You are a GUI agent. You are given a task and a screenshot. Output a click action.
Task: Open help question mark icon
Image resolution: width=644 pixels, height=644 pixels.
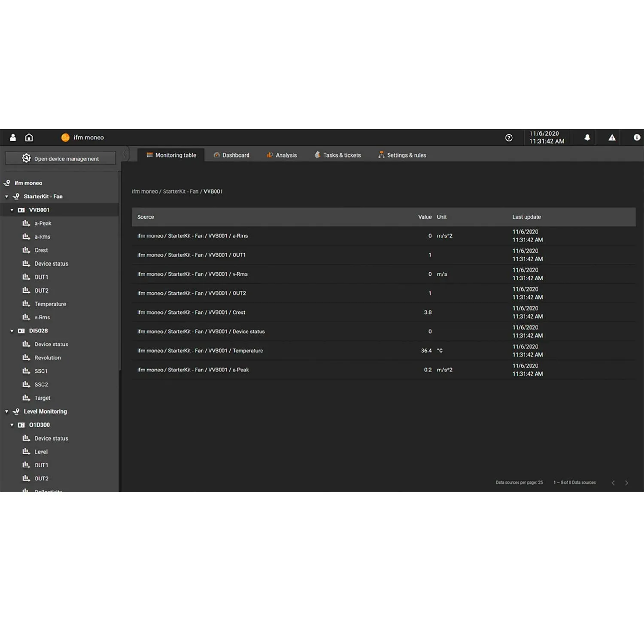[x=509, y=138]
